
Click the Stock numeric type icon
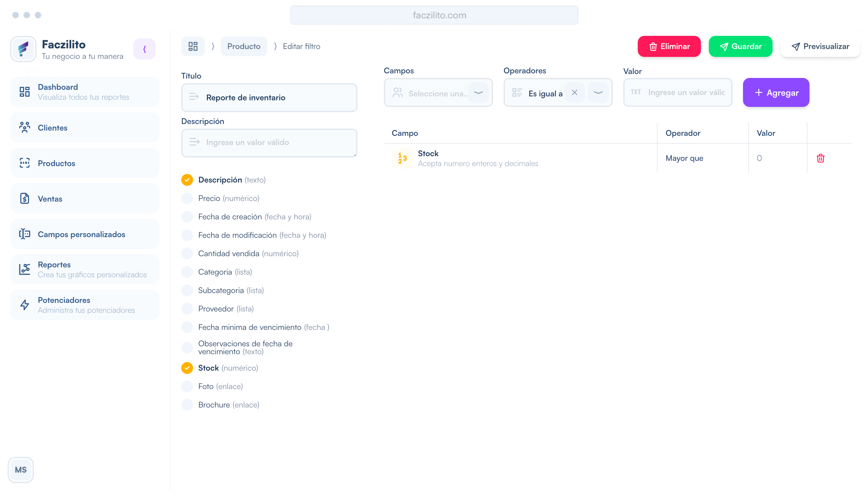click(402, 158)
